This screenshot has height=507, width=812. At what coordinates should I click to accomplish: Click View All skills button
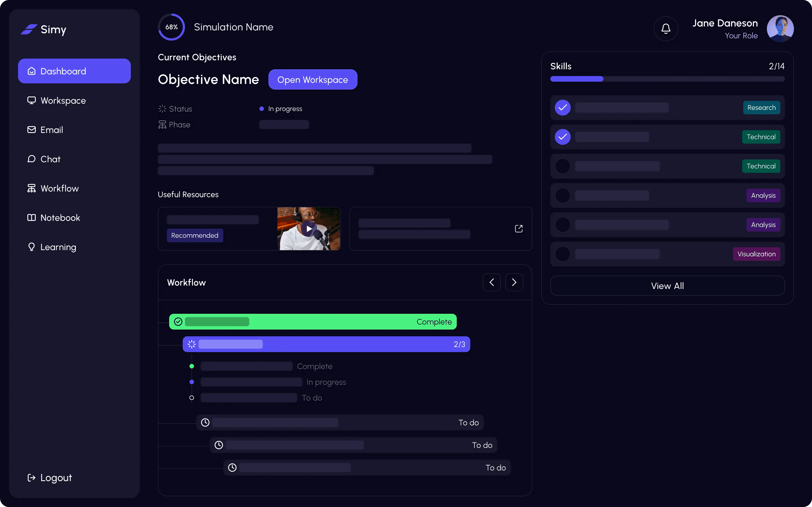click(x=667, y=286)
